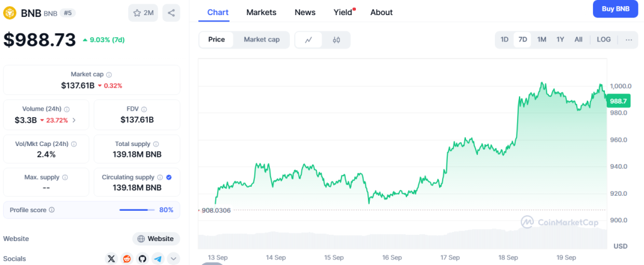The height and width of the screenshot is (265, 644).
Task: Click the 80% profile score value
Action: tap(166, 210)
